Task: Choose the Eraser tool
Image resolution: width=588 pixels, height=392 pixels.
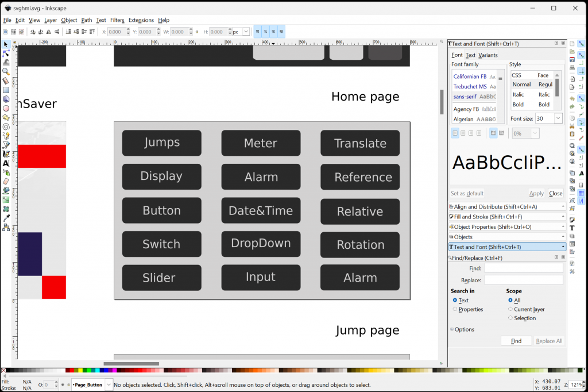Action: [x=6, y=182]
